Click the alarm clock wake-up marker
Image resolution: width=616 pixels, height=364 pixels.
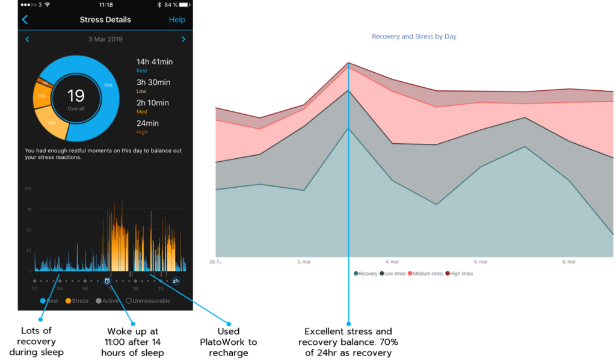[x=107, y=280]
